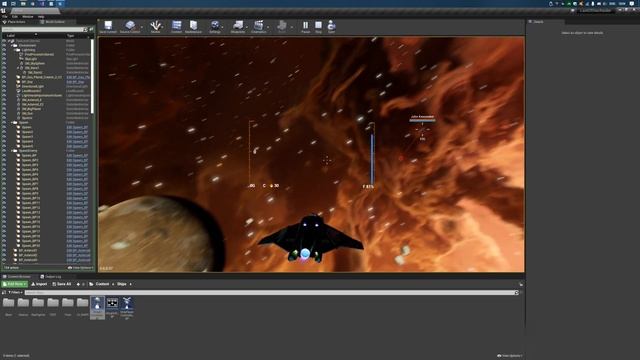Click Import in the Content Browser
The height and width of the screenshot is (360, 640).
point(39,284)
